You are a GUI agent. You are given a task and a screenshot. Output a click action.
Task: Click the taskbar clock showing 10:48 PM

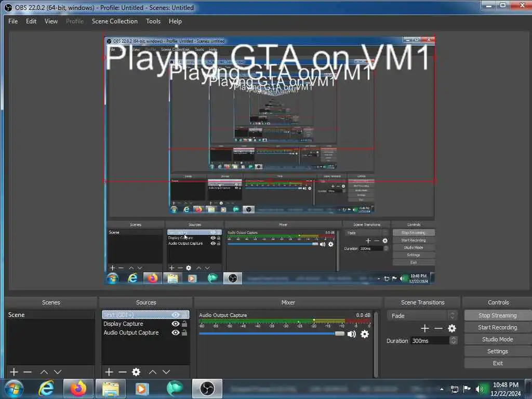tap(506, 389)
